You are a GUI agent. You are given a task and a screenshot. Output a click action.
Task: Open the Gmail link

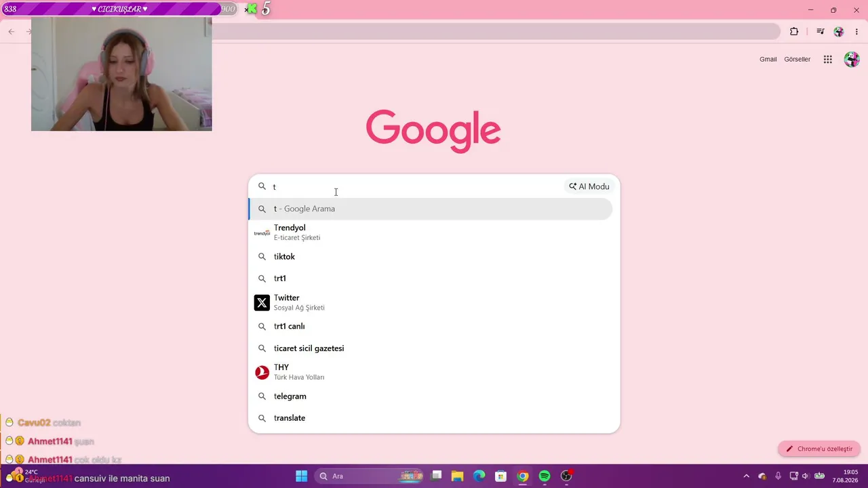point(768,59)
